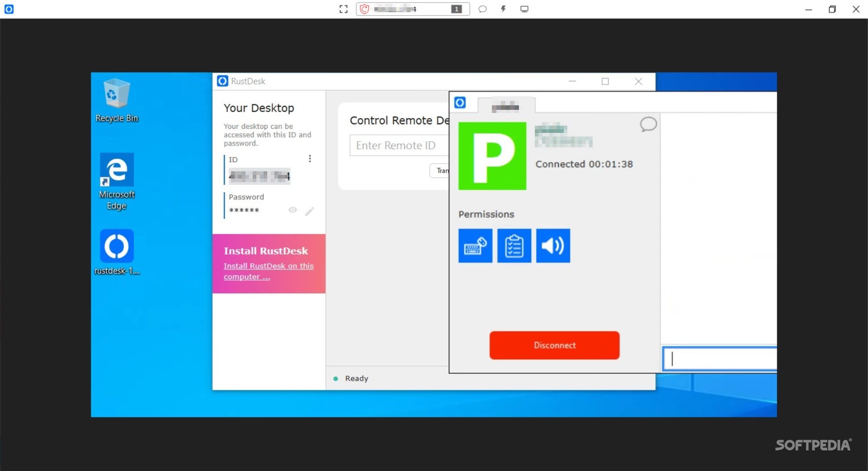This screenshot has height=471, width=868.
Task: Open display settings monitor icon in toolbar
Action: tap(524, 9)
